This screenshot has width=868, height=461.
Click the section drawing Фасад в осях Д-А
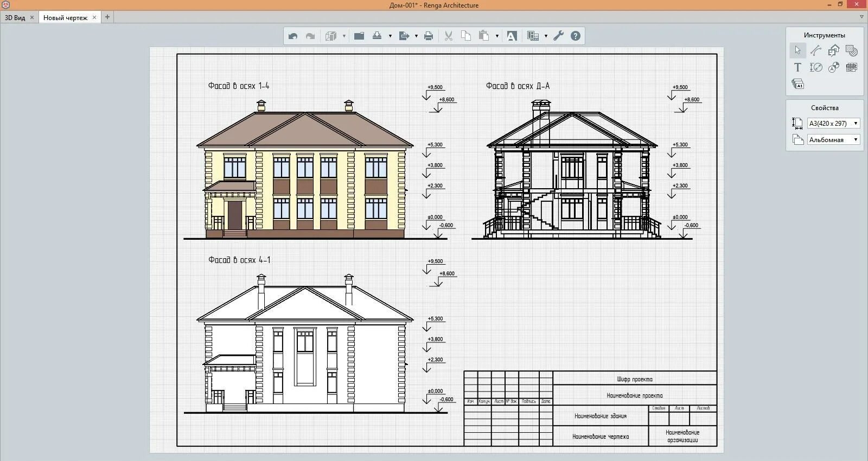coord(572,169)
